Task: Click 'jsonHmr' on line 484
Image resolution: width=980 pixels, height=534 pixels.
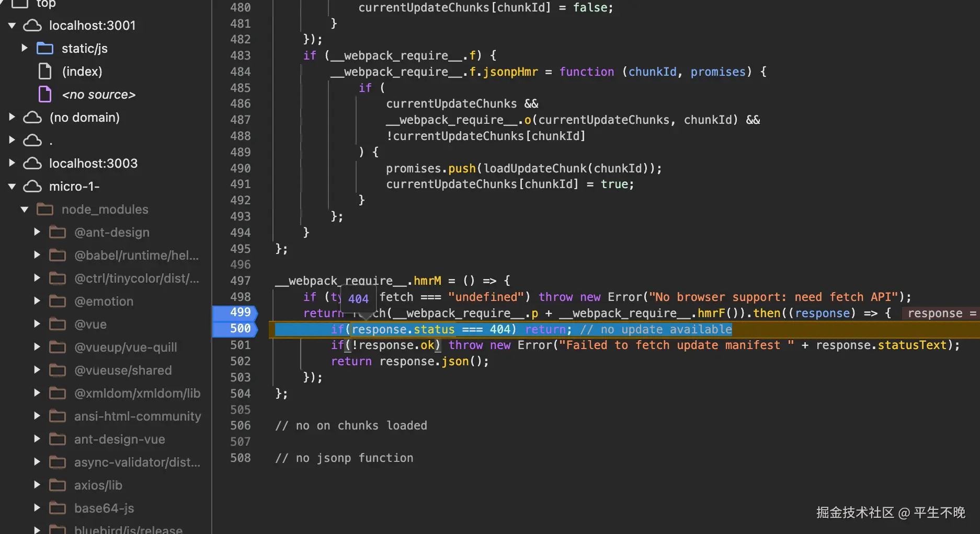Action: pos(510,72)
